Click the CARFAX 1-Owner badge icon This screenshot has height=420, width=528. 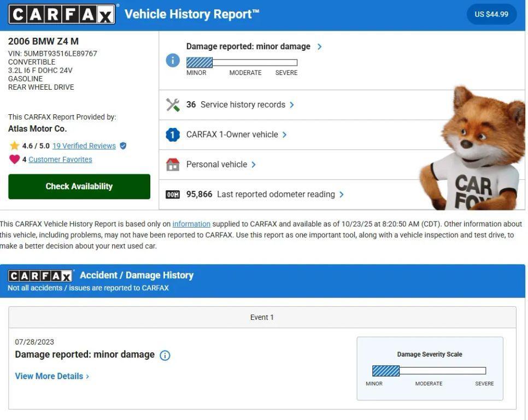[173, 134]
